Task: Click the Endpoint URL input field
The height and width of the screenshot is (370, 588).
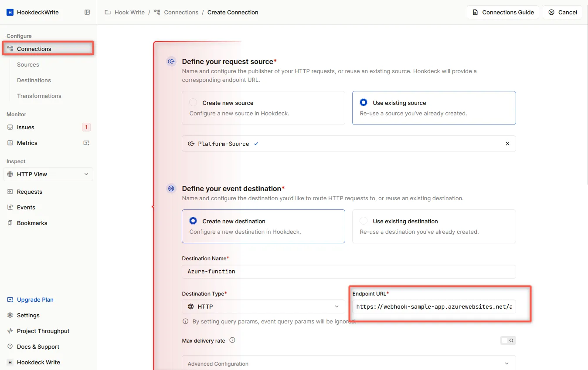Action: [434, 306]
